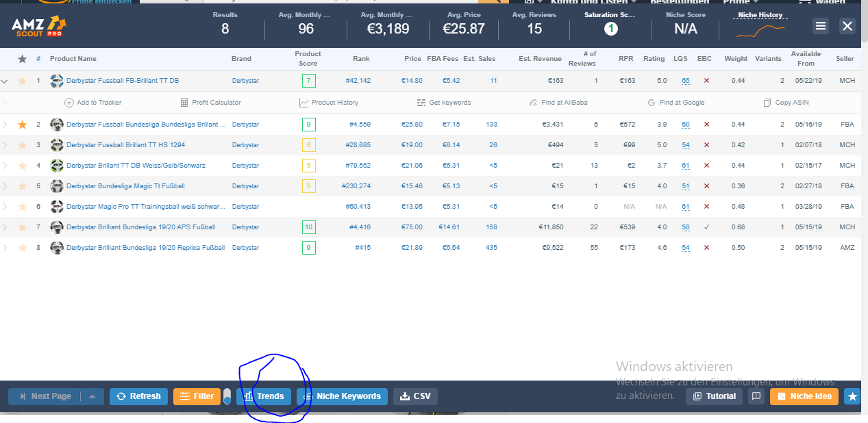Sort by Price column header
The width and height of the screenshot is (868, 423).
412,59
